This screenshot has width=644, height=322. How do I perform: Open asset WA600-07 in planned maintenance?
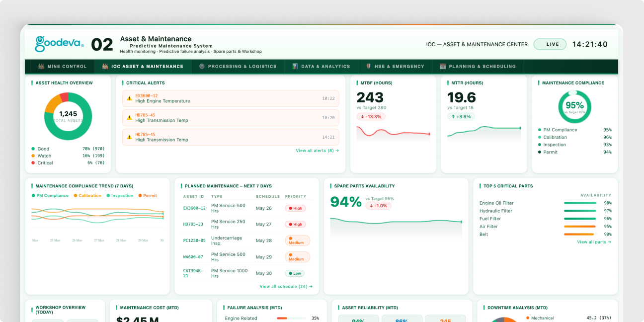point(193,257)
